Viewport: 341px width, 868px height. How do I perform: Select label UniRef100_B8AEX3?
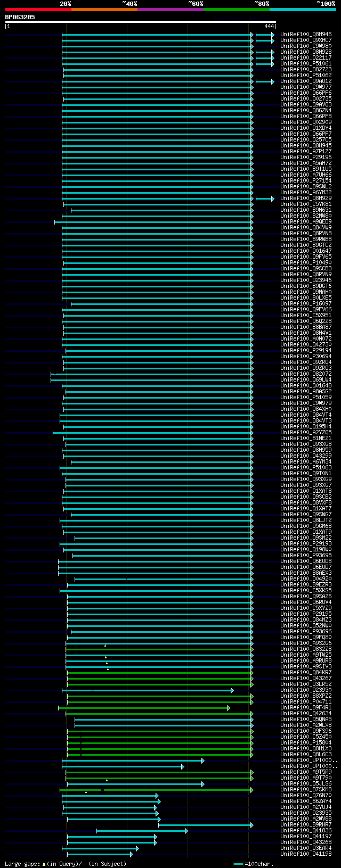point(306,573)
